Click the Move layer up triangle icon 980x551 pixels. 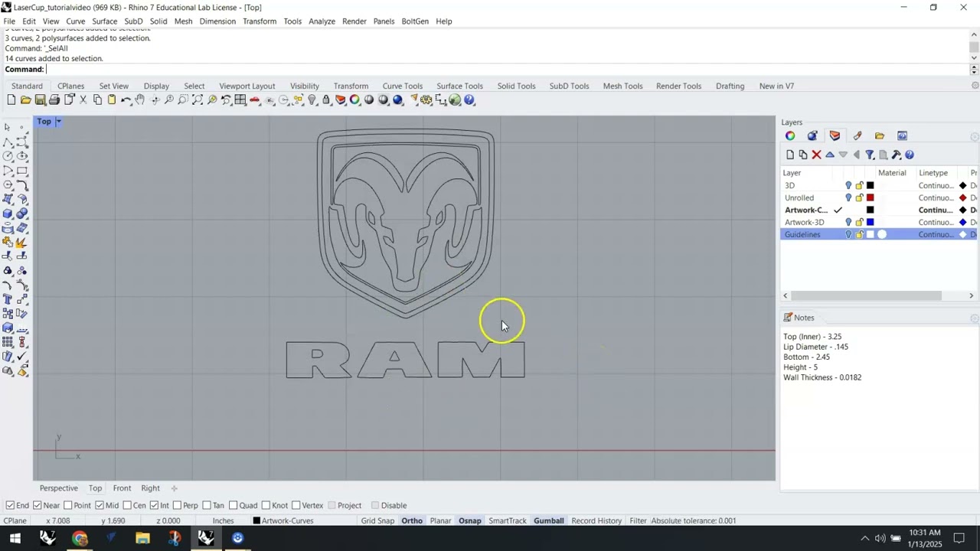coord(830,155)
